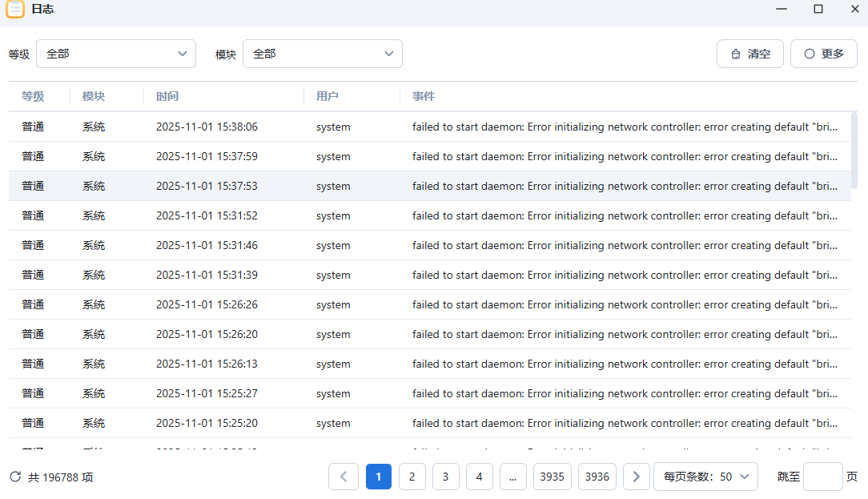Viewport: 868px width, 499px height.
Task: Click the orange log app icon in title bar
Action: (14, 10)
